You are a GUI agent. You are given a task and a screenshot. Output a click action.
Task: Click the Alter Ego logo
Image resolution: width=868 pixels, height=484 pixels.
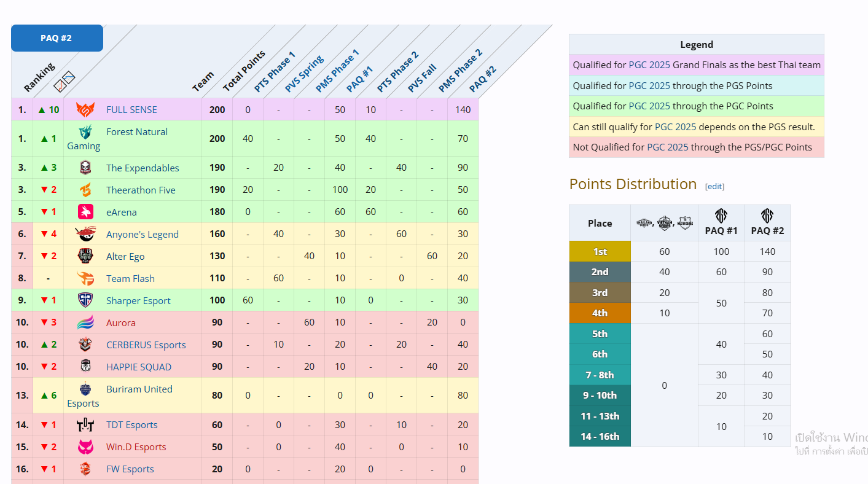85,256
